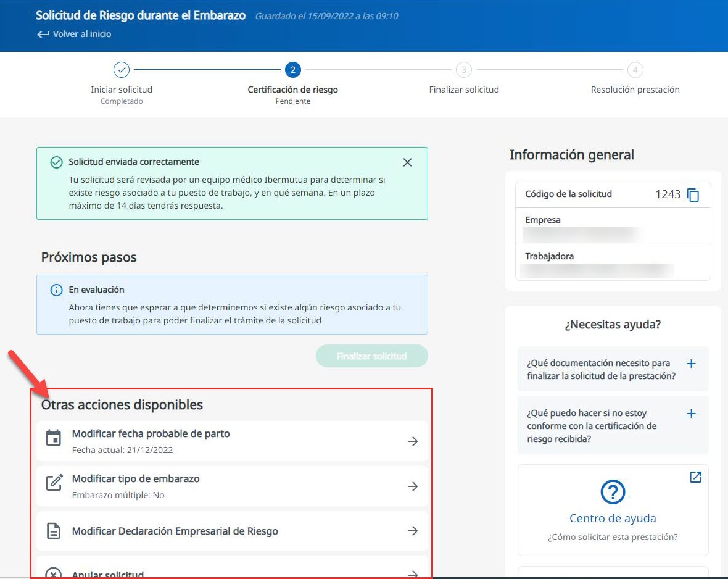Expand '¿Qué documentación necesito' question
728x579 pixels.
click(691, 364)
